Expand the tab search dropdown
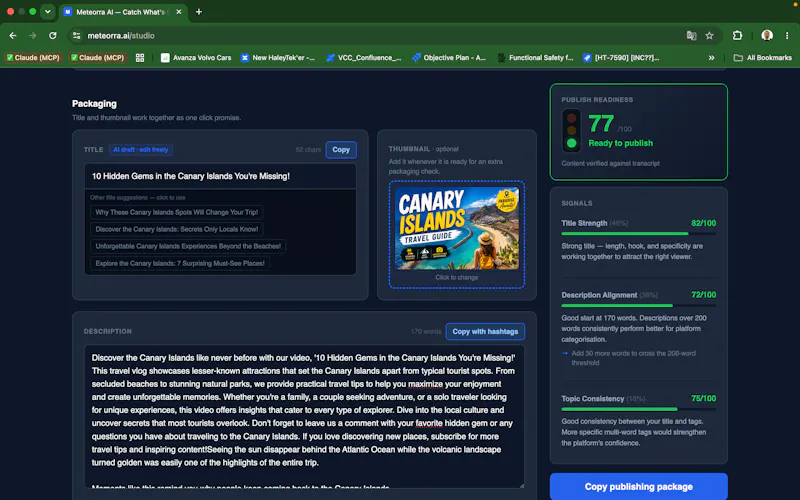Screen dimensions: 800x500 (47, 12)
